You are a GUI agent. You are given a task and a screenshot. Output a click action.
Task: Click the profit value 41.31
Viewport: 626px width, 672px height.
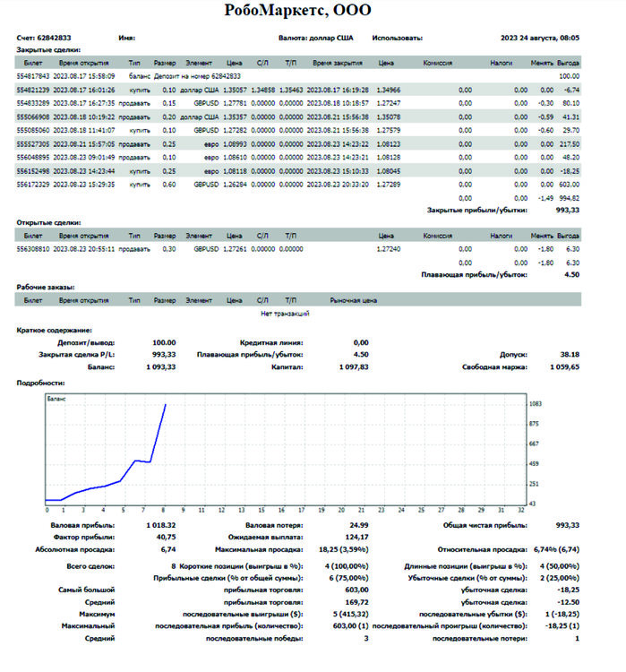point(570,117)
